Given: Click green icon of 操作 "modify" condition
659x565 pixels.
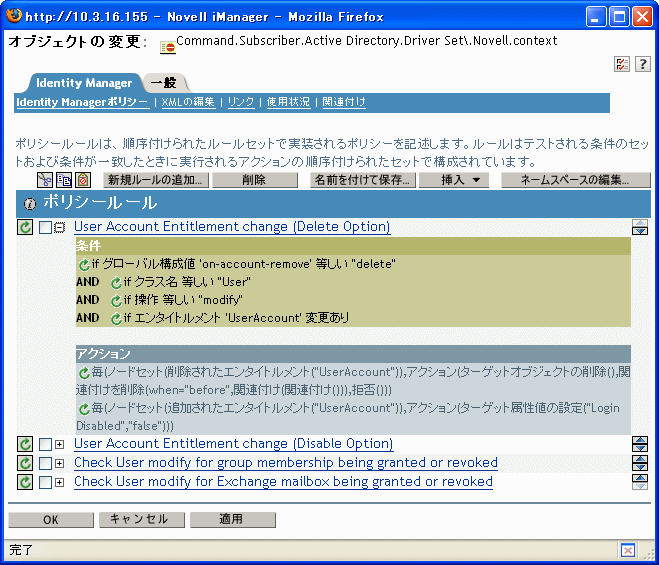Looking at the screenshot, I should pos(116,301).
